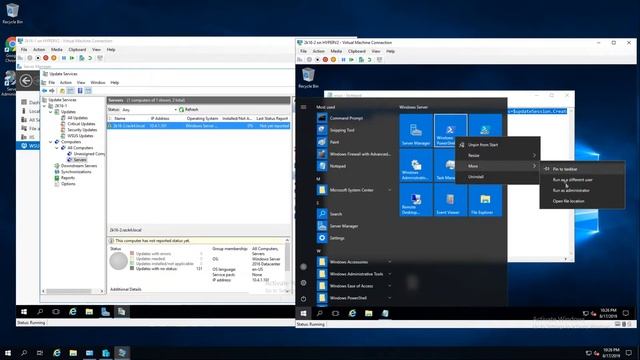Screen dimensions: 640x360
Task: Click the Forward arrow in Update Services toolbar
Action: [x=52, y=91]
